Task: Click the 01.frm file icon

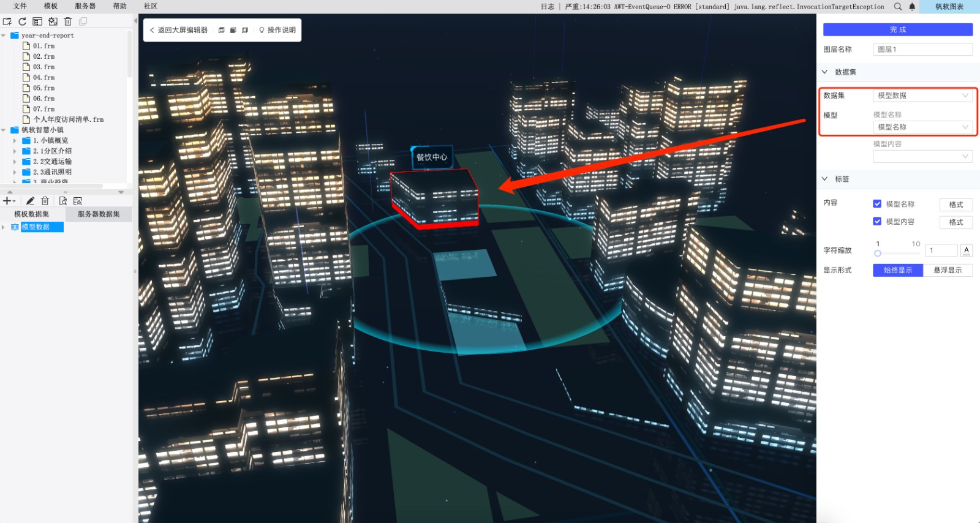Action: coord(26,46)
